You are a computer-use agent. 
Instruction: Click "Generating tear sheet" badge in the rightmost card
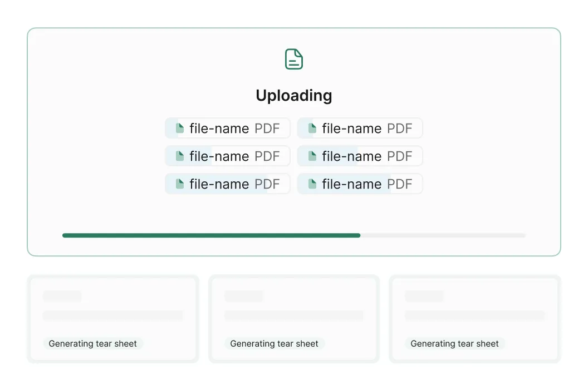coord(454,343)
